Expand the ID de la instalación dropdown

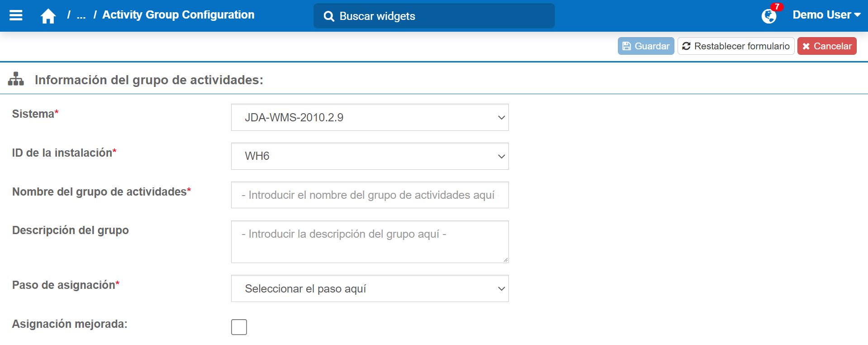[370, 156]
